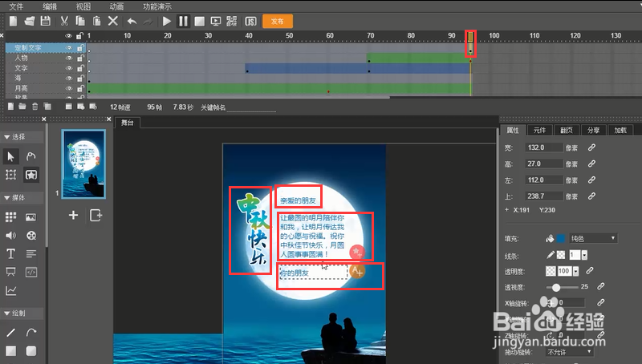This screenshot has height=364, width=642.
Task: Select the Rectangle drawing tool
Action: coord(10,351)
